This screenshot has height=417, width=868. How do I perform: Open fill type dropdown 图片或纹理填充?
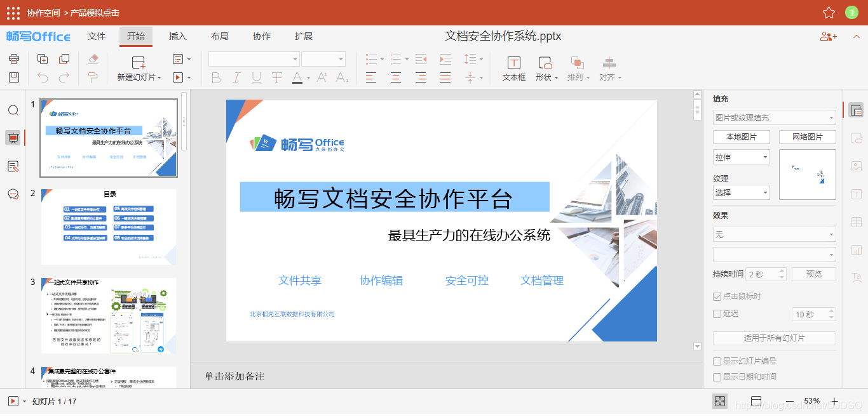pos(775,117)
